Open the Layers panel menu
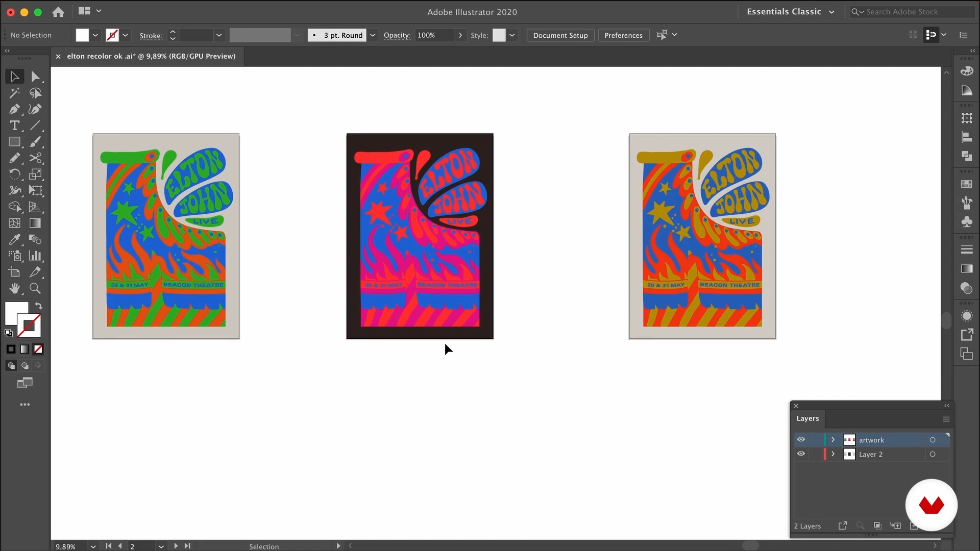 click(946, 419)
